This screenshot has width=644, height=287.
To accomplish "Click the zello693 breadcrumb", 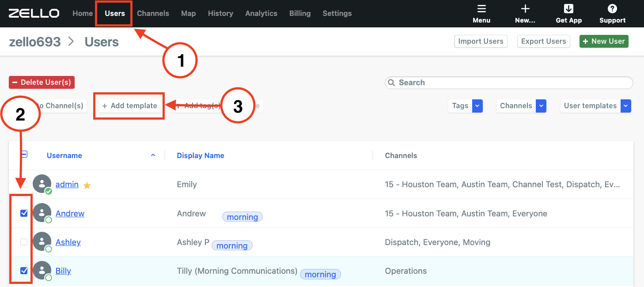I will click(35, 42).
